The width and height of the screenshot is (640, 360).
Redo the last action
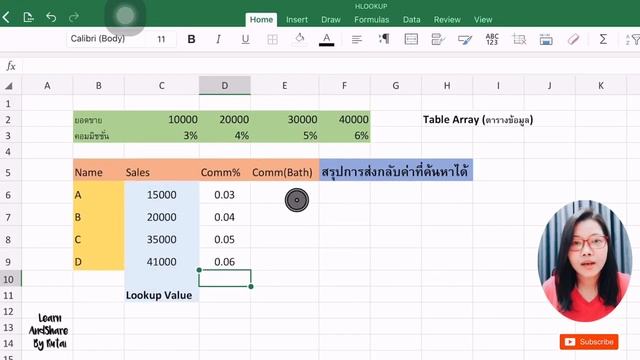tap(74, 17)
